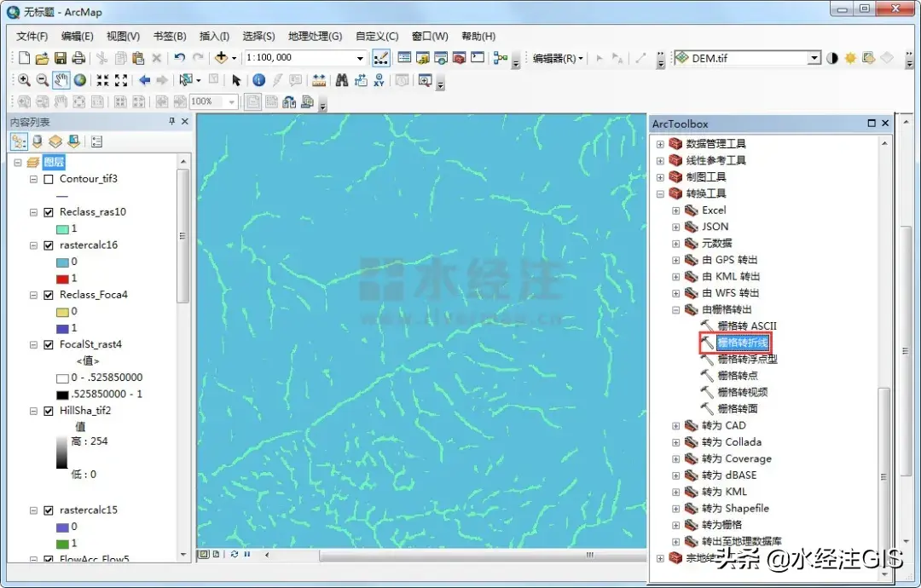Click the red rastercalc16 symbol swatch
The width and height of the screenshot is (921, 588).
pos(62,279)
